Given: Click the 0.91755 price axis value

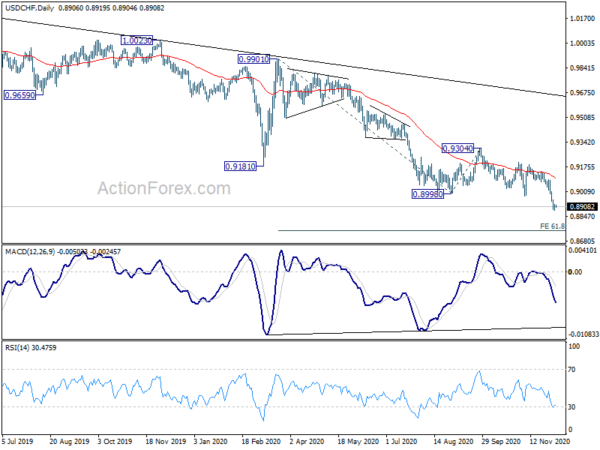Looking at the screenshot, I should point(582,167).
